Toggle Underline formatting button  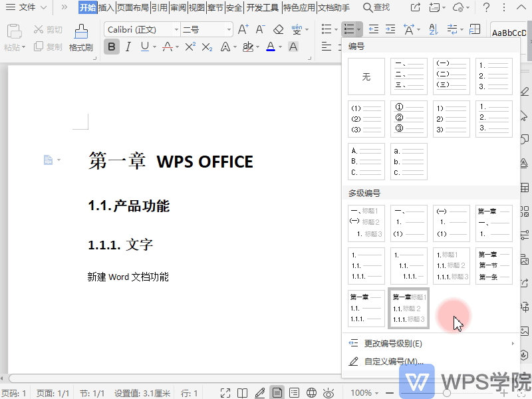[x=145, y=47]
